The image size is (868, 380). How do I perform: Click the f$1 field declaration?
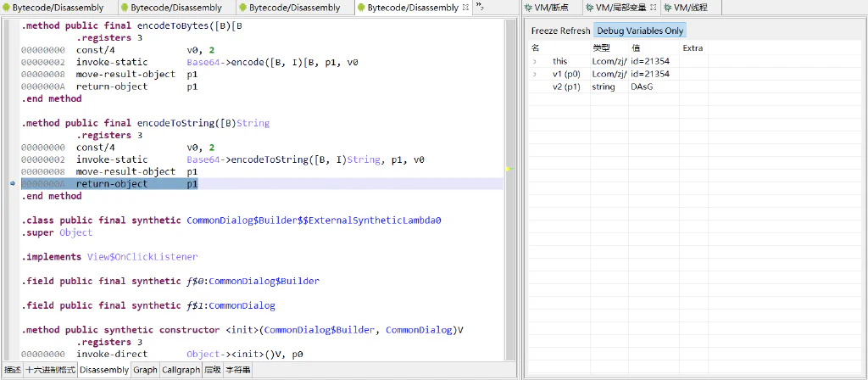pos(148,305)
